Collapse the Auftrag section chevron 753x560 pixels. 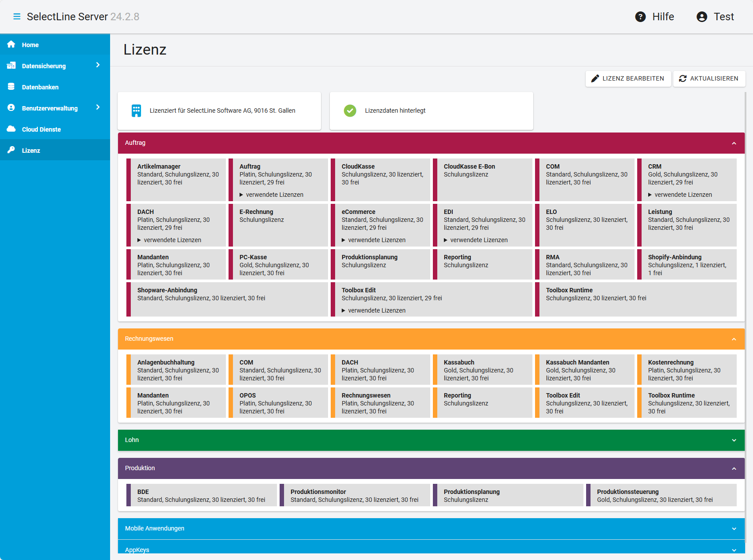734,143
